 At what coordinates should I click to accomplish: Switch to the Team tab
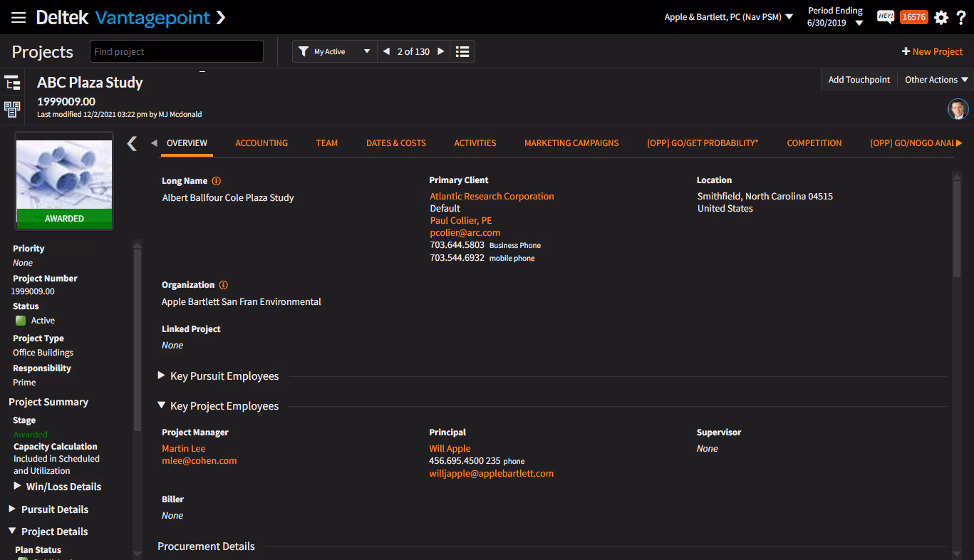[x=327, y=143]
